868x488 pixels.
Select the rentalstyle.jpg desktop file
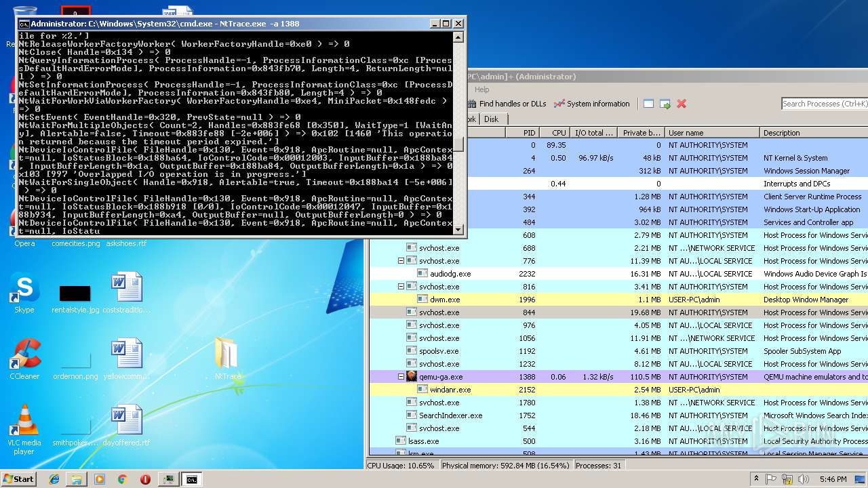(x=75, y=298)
